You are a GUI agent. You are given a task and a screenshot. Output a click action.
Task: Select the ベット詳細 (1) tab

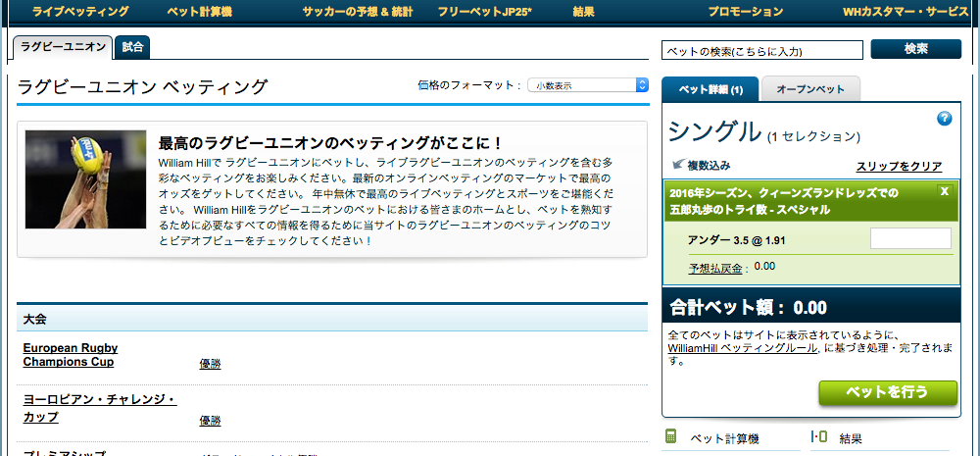point(710,89)
